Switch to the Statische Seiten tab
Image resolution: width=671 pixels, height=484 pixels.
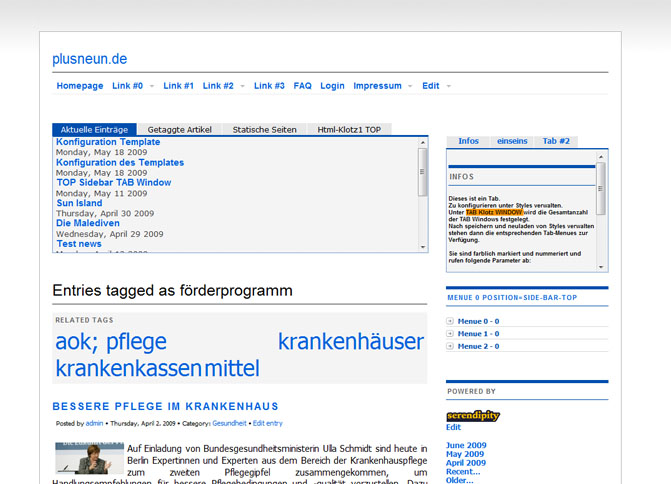(264, 130)
